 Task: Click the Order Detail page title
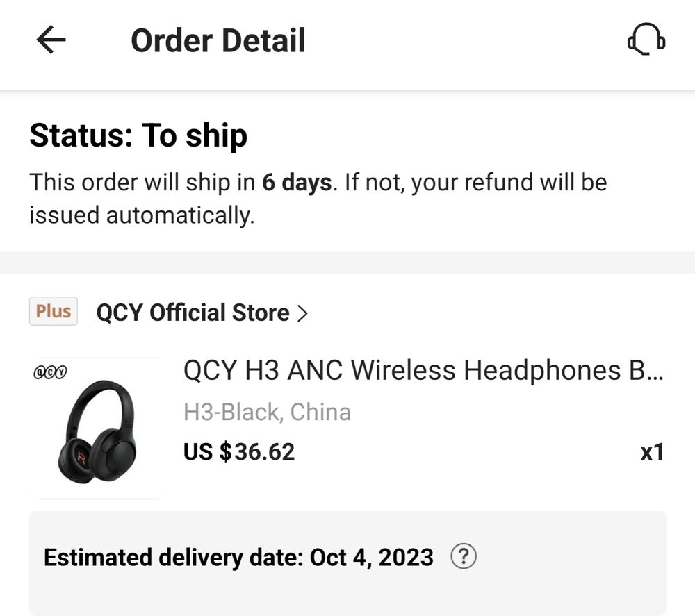click(218, 40)
